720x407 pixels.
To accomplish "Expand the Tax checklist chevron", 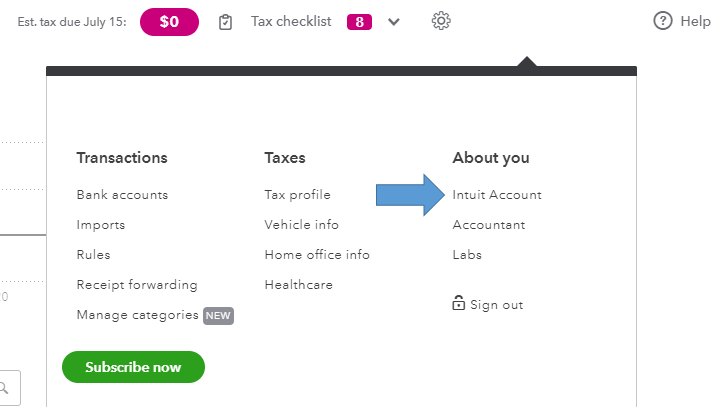I will click(x=393, y=22).
